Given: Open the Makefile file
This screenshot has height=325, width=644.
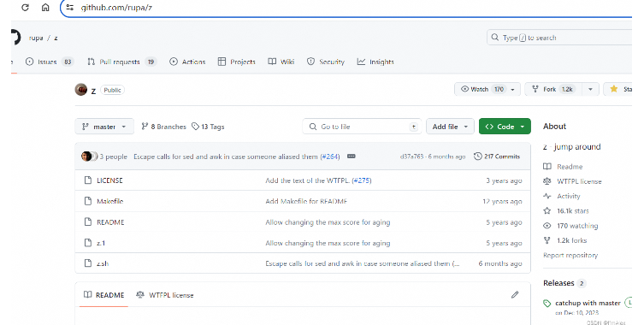Looking at the screenshot, I should tap(109, 201).
